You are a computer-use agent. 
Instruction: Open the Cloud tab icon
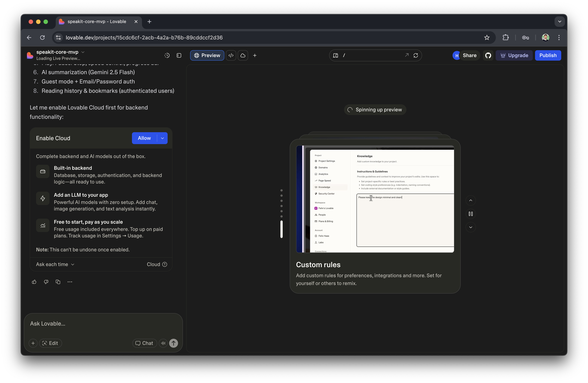pos(243,55)
